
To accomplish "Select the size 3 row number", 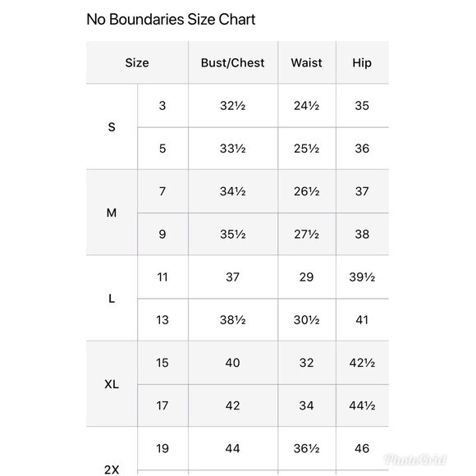I will (x=162, y=106).
